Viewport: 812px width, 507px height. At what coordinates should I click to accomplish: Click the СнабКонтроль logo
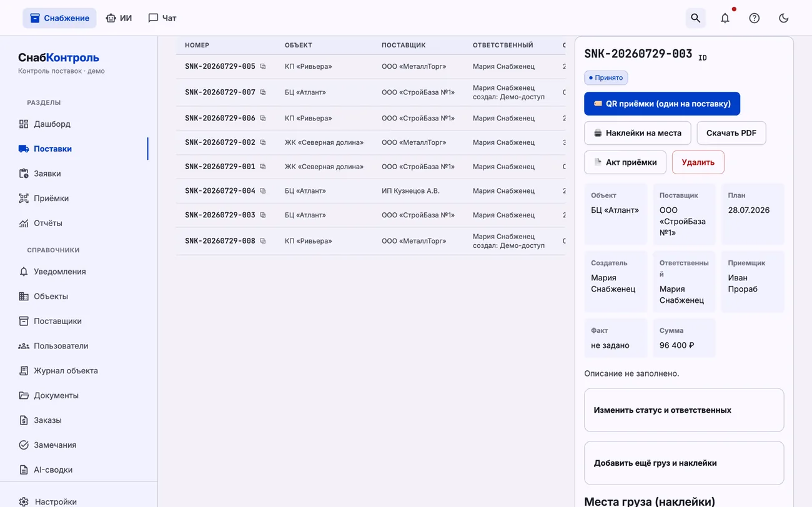pyautogui.click(x=59, y=57)
